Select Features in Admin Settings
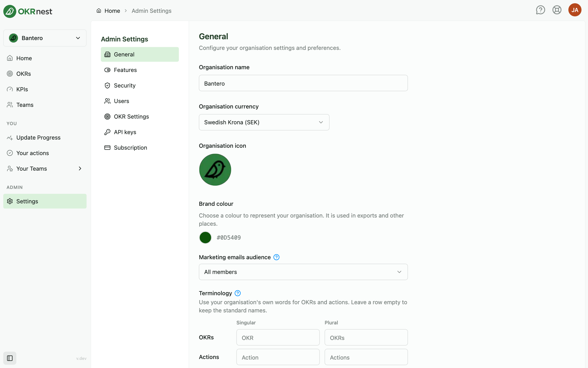This screenshot has width=588, height=368. pyautogui.click(x=140, y=70)
